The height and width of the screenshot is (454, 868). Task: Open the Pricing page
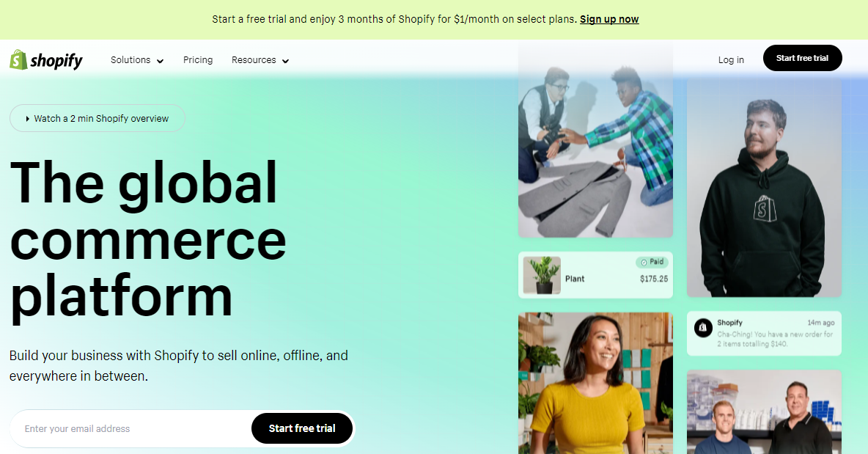tap(198, 60)
